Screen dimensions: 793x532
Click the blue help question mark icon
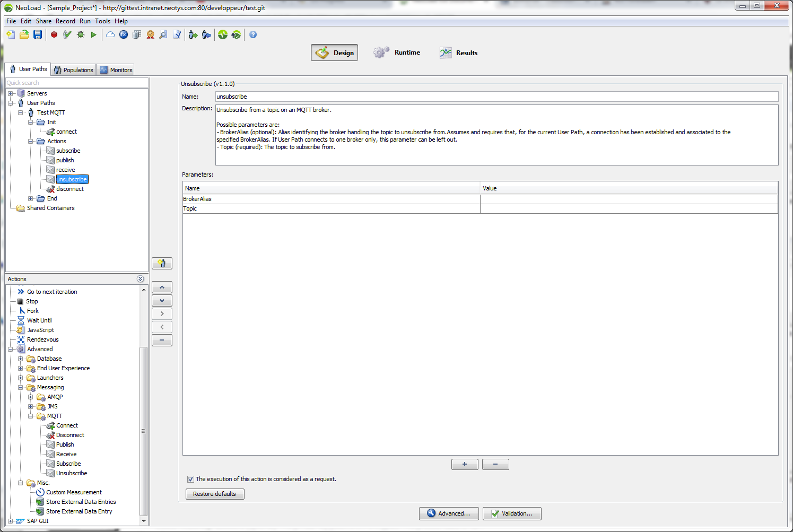[253, 35]
